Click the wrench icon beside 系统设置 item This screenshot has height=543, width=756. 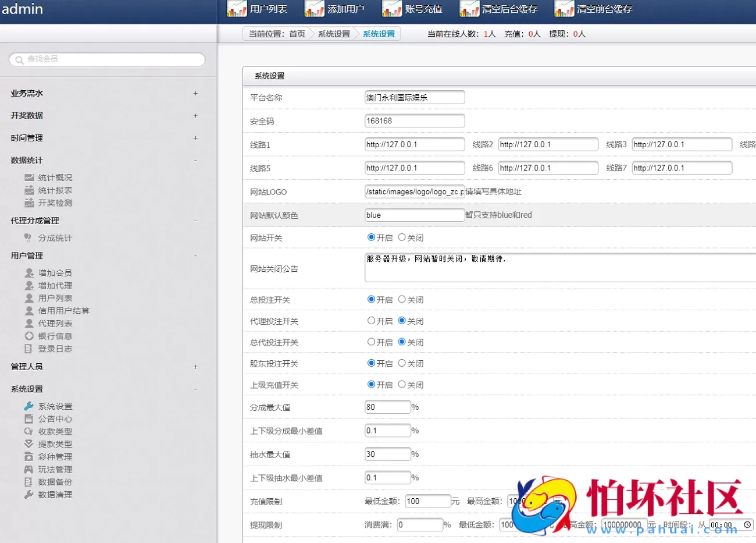coord(29,406)
